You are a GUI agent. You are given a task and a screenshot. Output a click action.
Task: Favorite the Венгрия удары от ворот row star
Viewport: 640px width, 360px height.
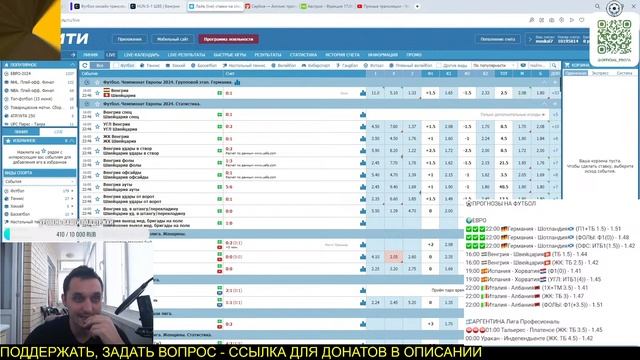pyautogui.click(x=97, y=199)
